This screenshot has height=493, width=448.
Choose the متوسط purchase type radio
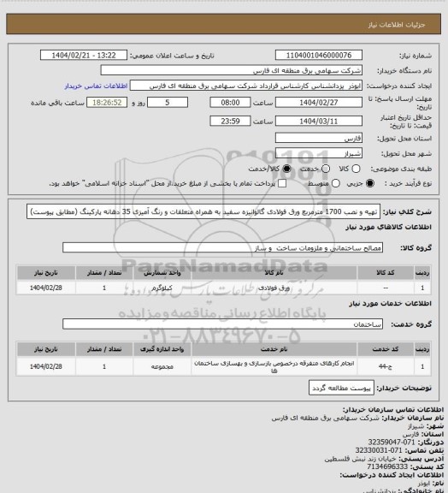click(336, 183)
